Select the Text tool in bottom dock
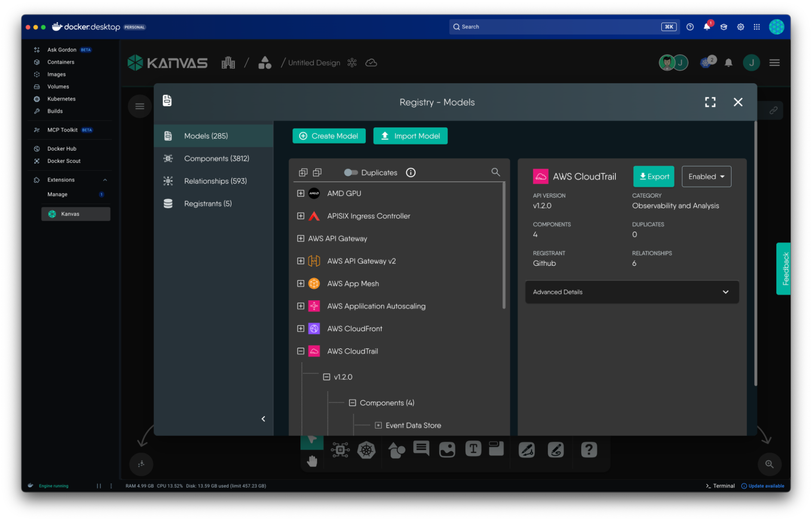This screenshot has height=521, width=812. coord(473,449)
